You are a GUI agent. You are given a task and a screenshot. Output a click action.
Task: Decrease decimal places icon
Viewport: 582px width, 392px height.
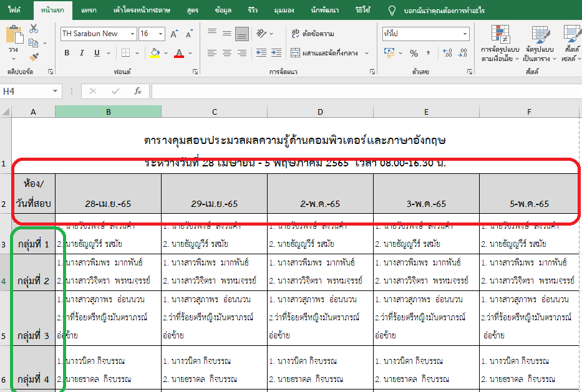coord(463,53)
